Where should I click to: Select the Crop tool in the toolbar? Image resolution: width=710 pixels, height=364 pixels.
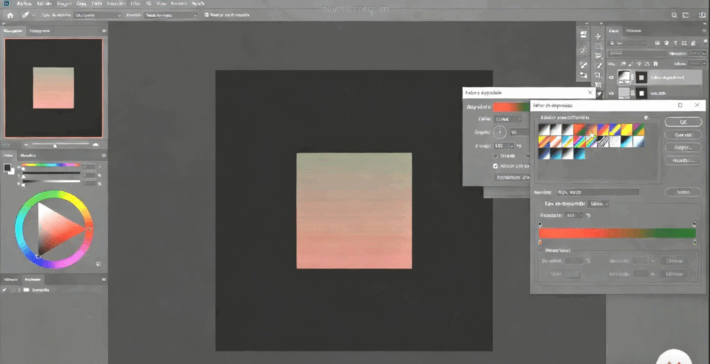pos(598,75)
